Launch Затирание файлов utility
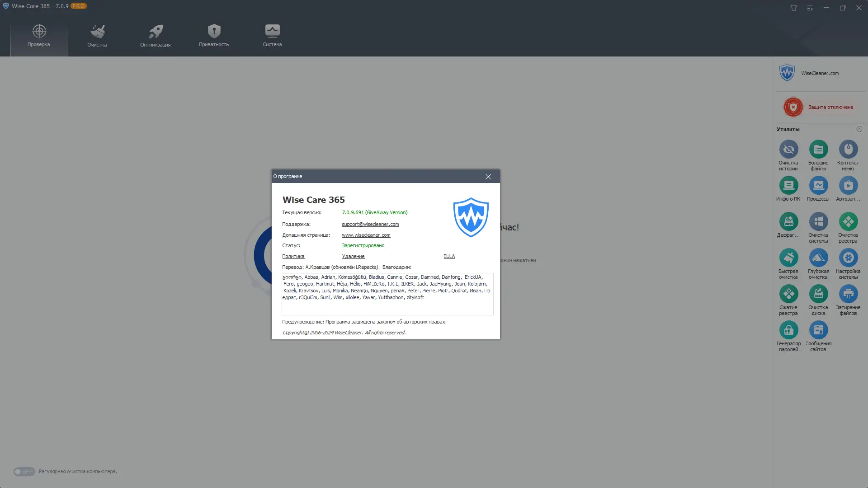 click(x=848, y=294)
